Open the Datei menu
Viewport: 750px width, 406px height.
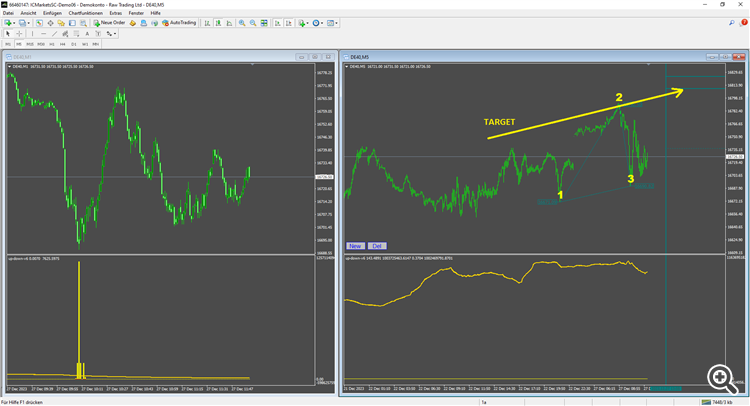pyautogui.click(x=8, y=13)
